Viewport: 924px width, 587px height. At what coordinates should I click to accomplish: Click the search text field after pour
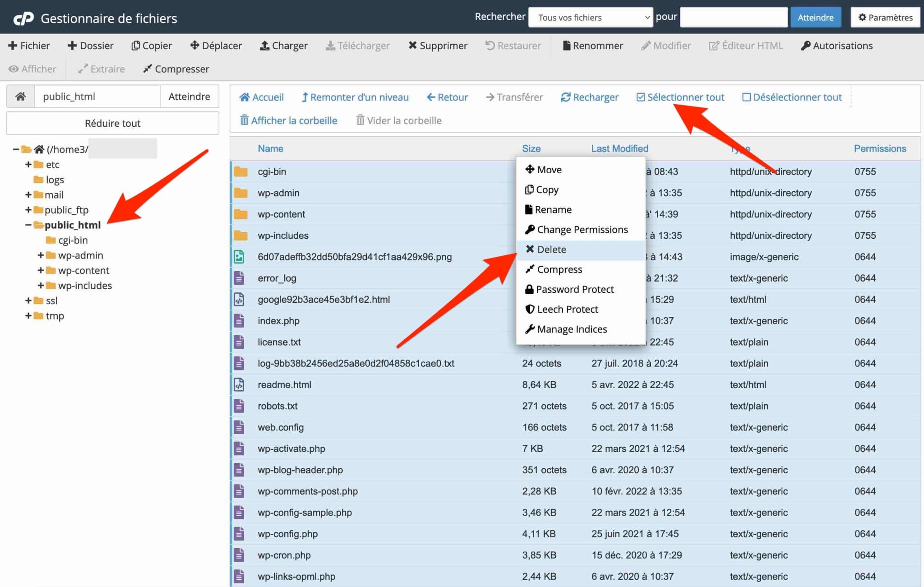point(734,17)
